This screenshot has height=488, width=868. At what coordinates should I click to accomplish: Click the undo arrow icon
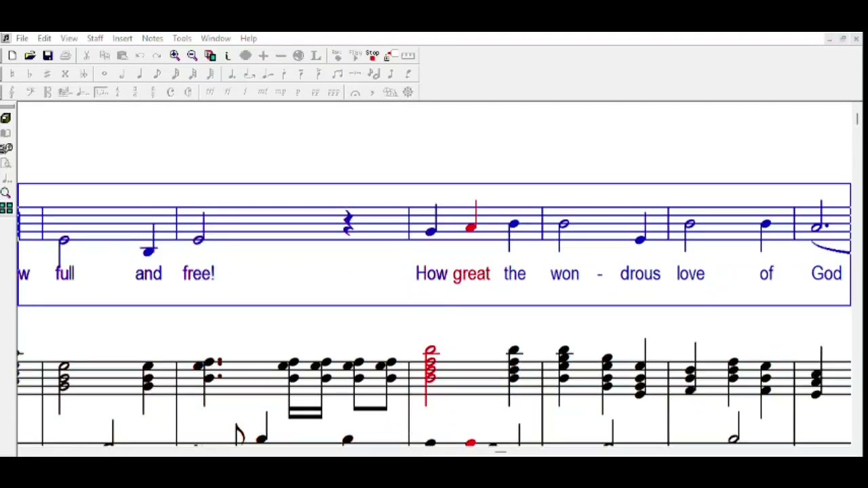pos(140,56)
